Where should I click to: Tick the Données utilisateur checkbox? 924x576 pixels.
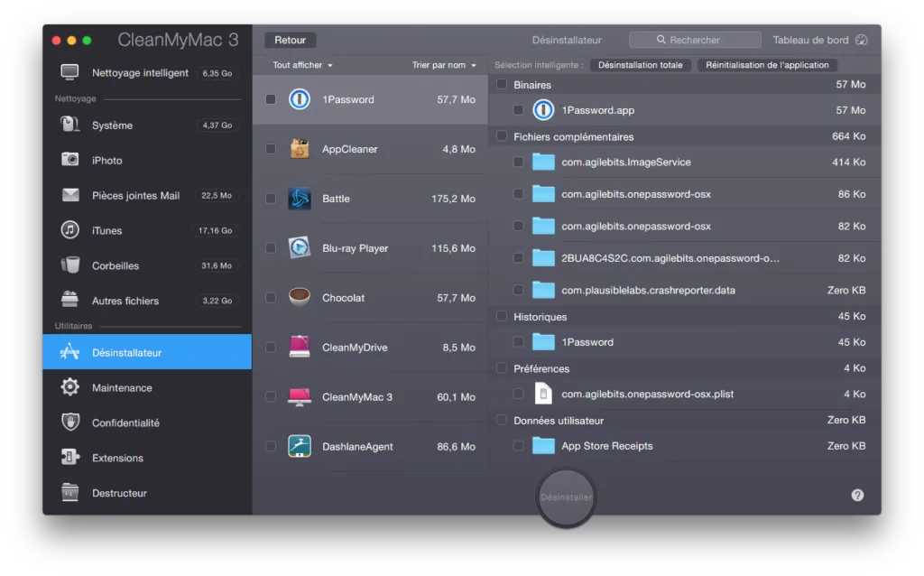502,420
